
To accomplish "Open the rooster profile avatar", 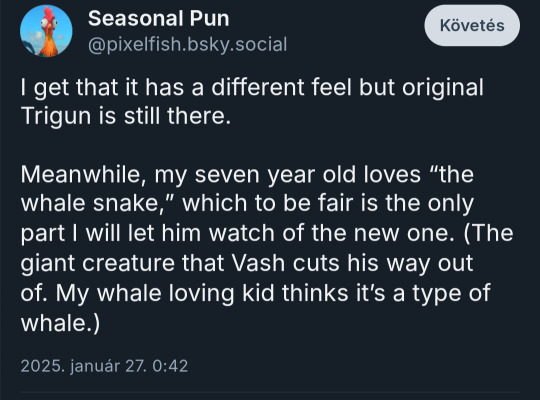I will [46, 31].
